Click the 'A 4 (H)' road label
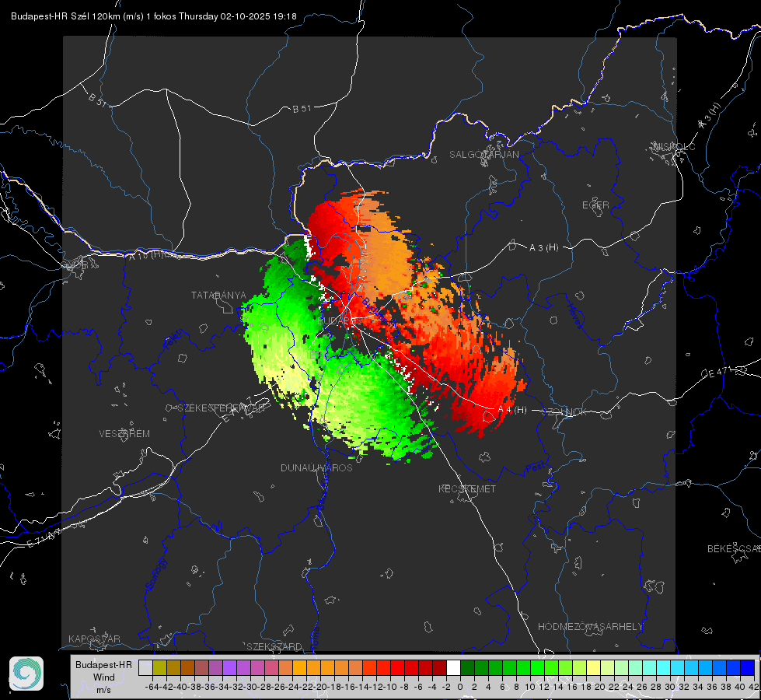 (512, 410)
